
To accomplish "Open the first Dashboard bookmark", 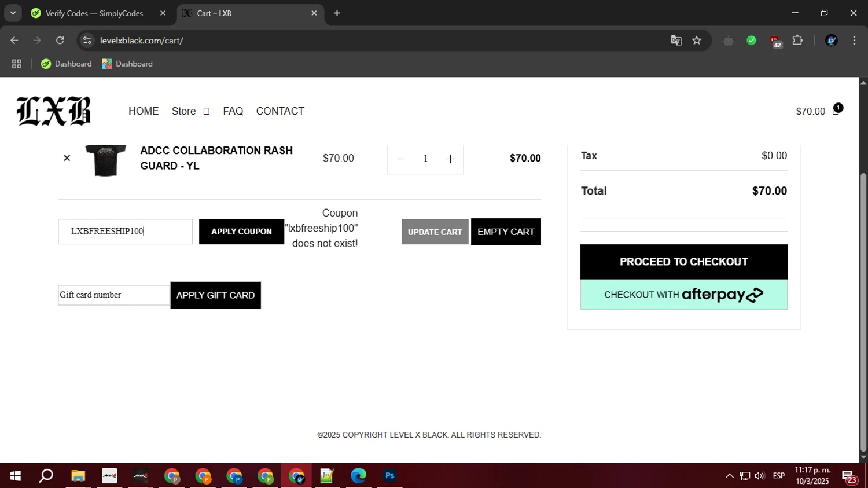I will (x=66, y=64).
